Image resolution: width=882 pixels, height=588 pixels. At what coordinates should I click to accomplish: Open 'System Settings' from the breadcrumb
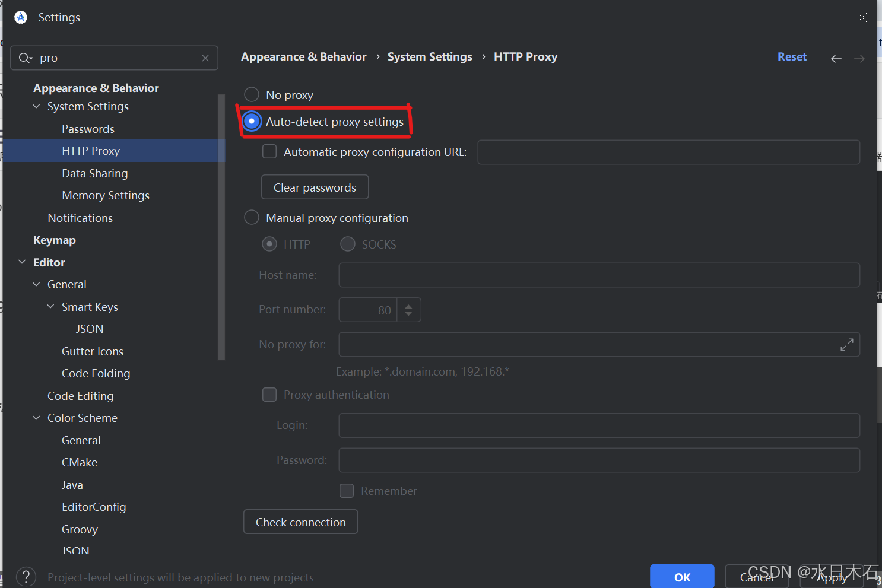point(430,56)
